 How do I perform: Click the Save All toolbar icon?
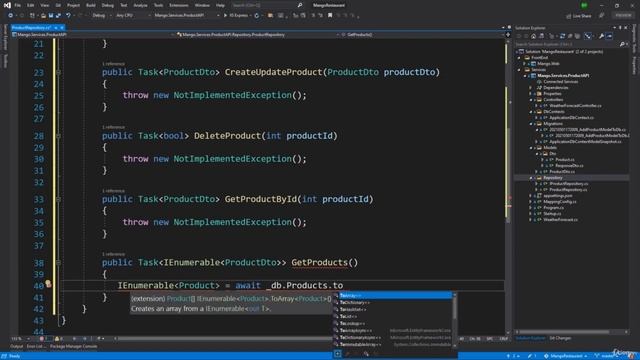[58, 16]
